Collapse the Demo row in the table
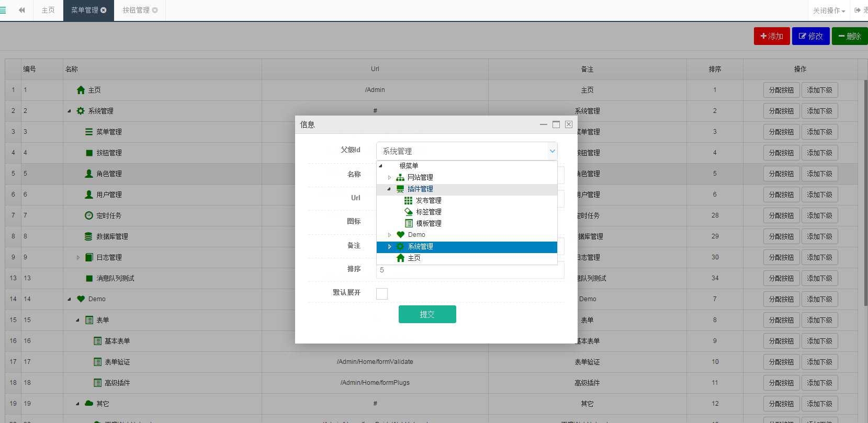This screenshot has width=868, height=423. (x=69, y=299)
